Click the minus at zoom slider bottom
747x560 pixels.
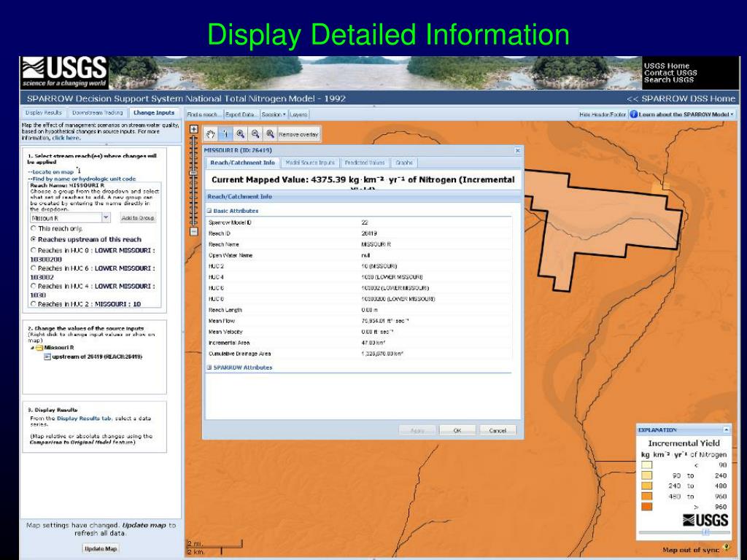(x=194, y=231)
